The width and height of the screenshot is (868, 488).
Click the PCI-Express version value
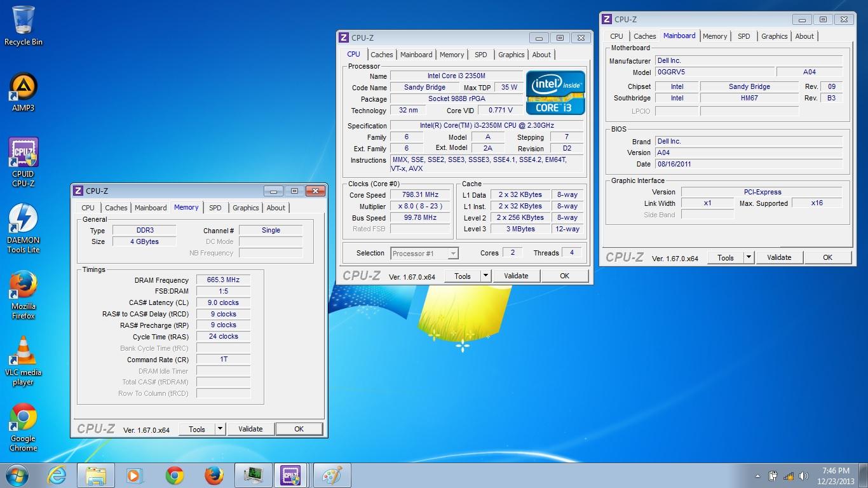click(762, 192)
